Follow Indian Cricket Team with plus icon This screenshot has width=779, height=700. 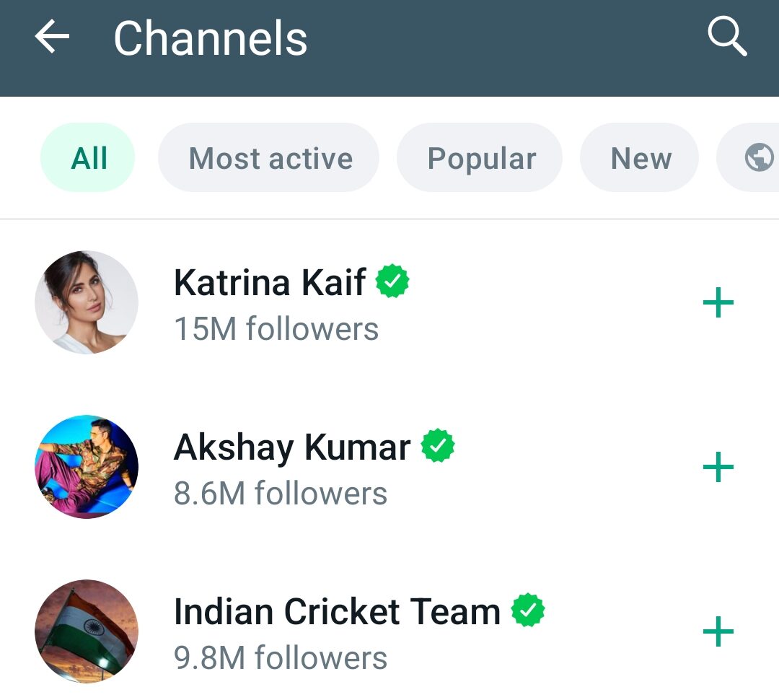(718, 632)
